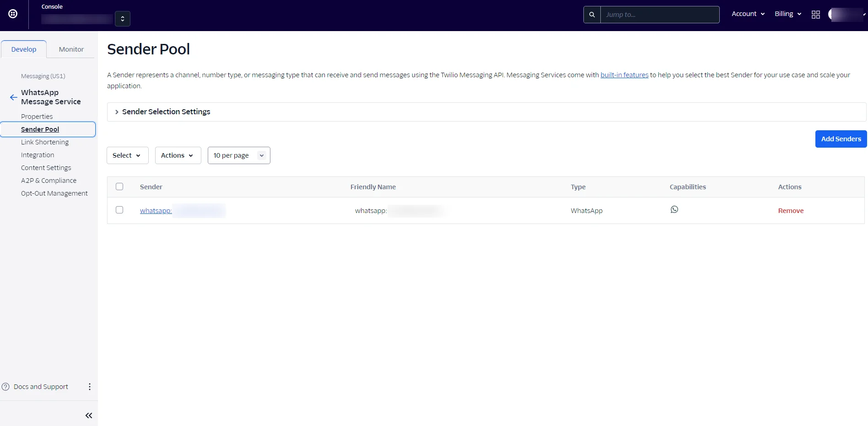The height and width of the screenshot is (426, 868).
Task: Check the select-all senders checkbox
Action: pos(119,186)
